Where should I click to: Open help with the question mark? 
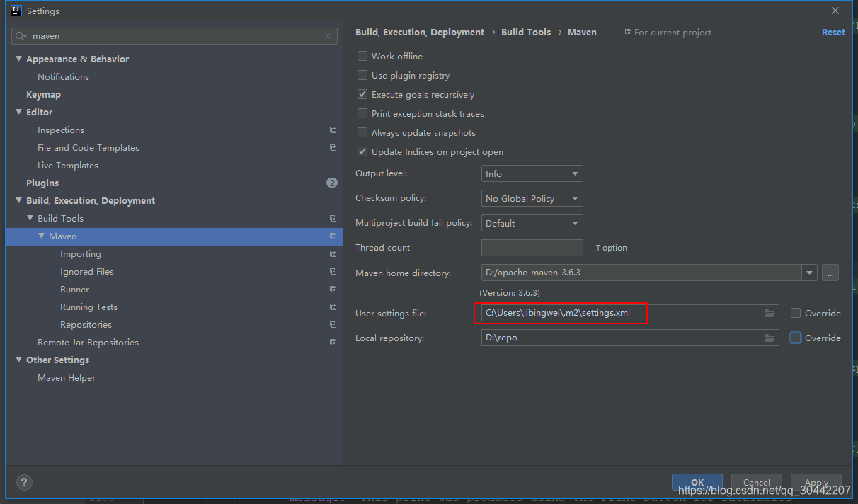point(24,483)
